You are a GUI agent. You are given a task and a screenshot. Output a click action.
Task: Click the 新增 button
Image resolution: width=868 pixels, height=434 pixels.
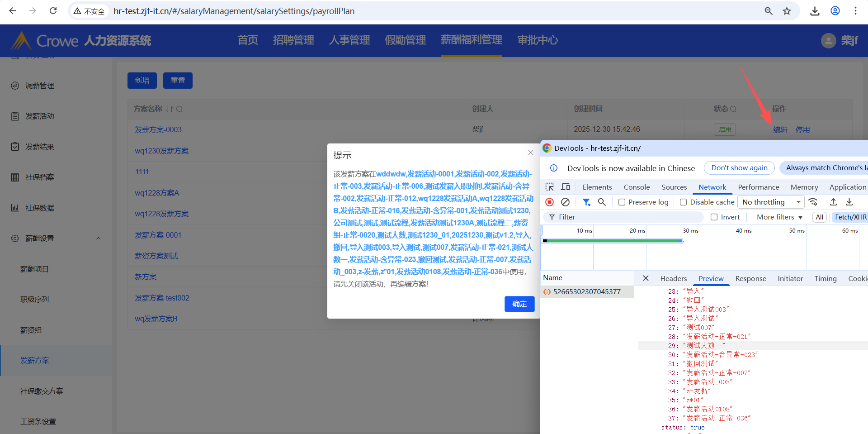tap(142, 81)
